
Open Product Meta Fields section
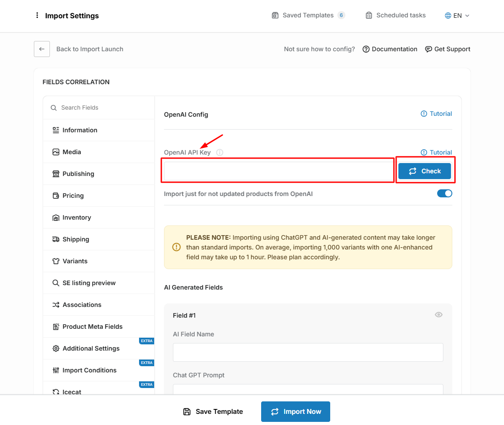pyautogui.click(x=98, y=327)
